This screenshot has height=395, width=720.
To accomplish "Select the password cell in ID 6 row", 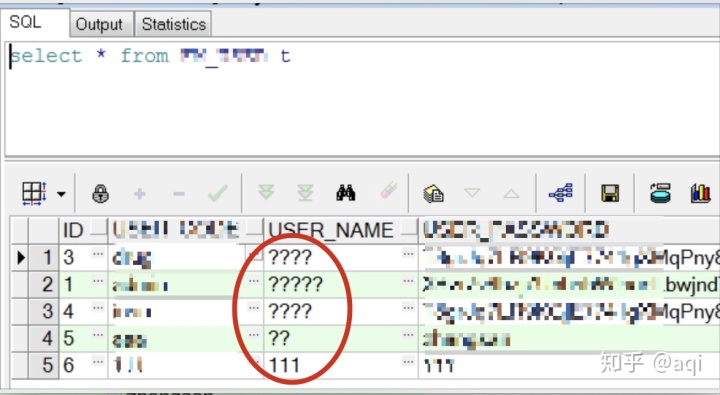I will pos(569,365).
